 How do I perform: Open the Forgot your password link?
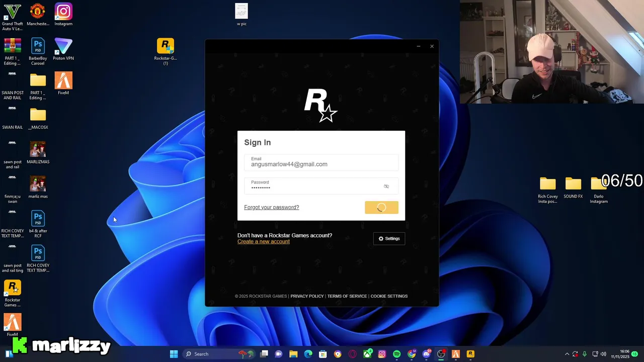(x=271, y=207)
